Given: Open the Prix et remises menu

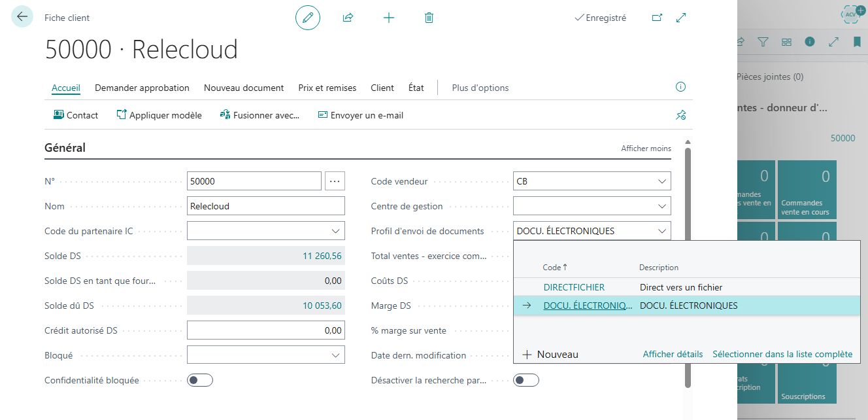Looking at the screenshot, I should (x=327, y=88).
